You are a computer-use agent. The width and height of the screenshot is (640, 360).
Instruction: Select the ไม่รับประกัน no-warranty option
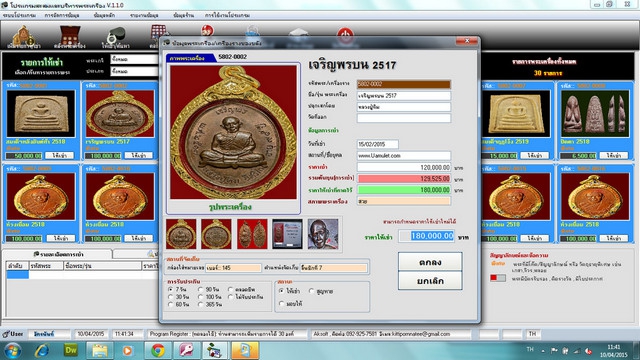[231, 297]
